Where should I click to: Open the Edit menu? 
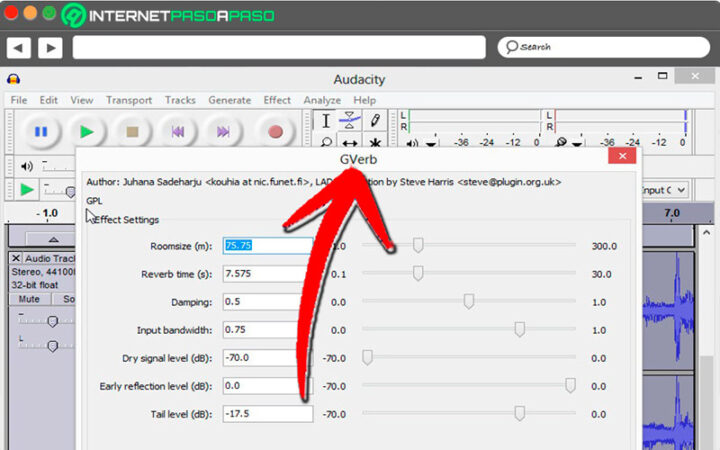[48, 100]
